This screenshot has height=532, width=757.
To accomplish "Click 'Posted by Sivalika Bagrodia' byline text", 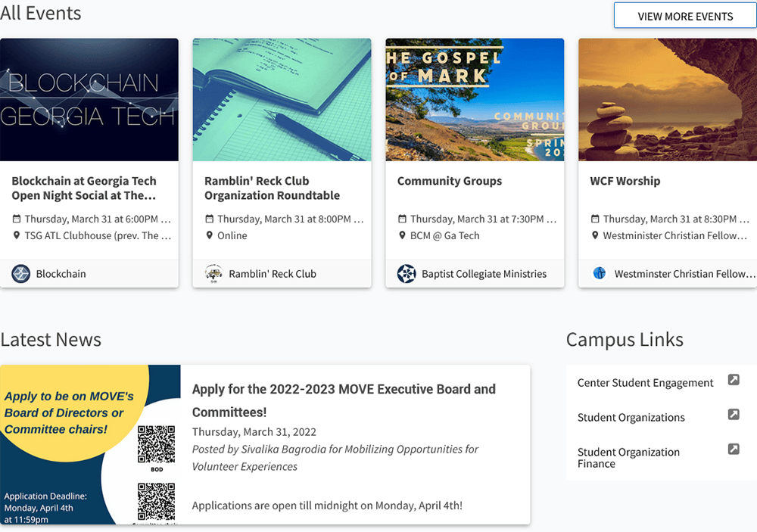I will point(335,458).
